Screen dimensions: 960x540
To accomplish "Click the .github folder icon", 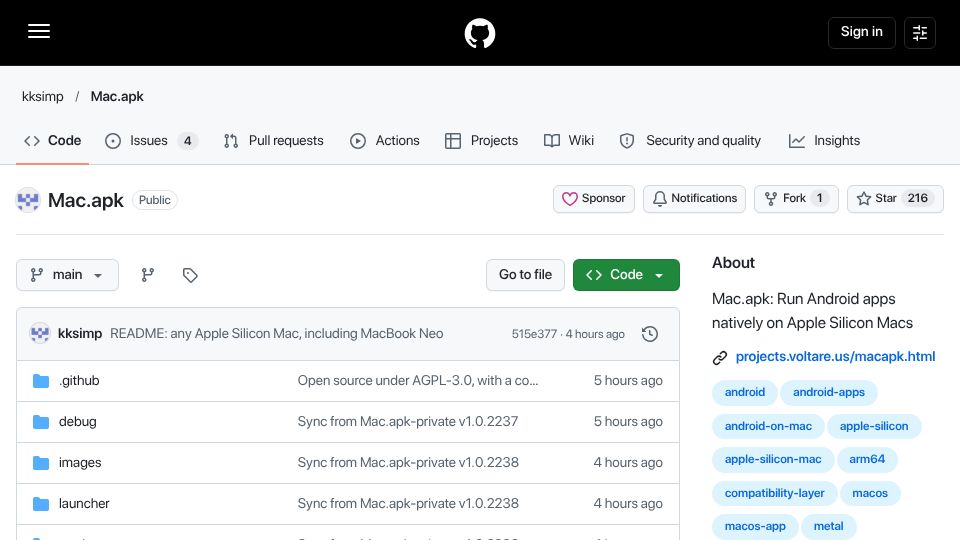I will [41, 381].
